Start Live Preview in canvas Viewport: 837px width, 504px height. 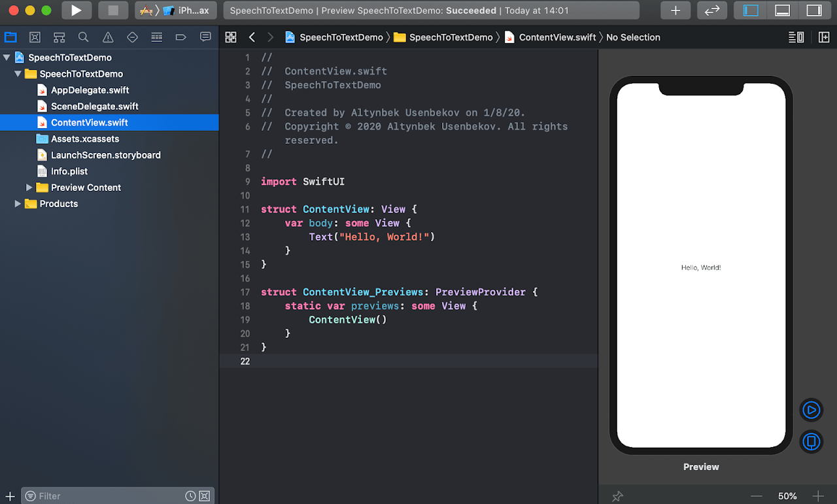click(x=811, y=410)
